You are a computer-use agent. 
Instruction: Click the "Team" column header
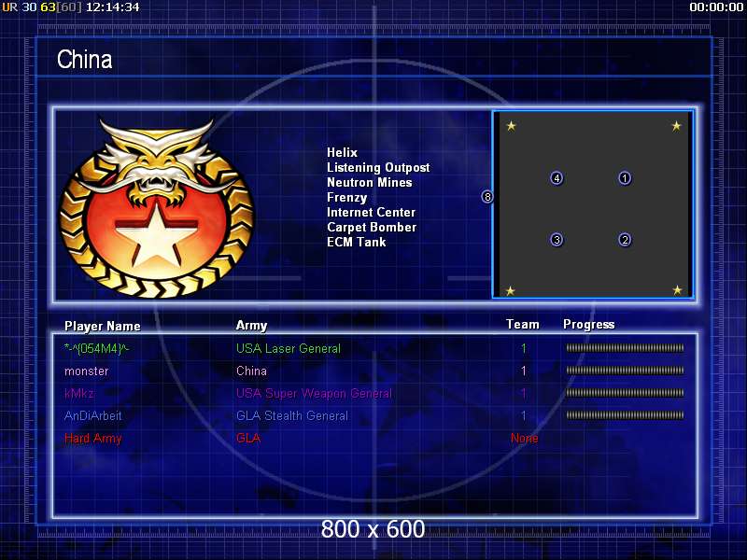point(523,324)
